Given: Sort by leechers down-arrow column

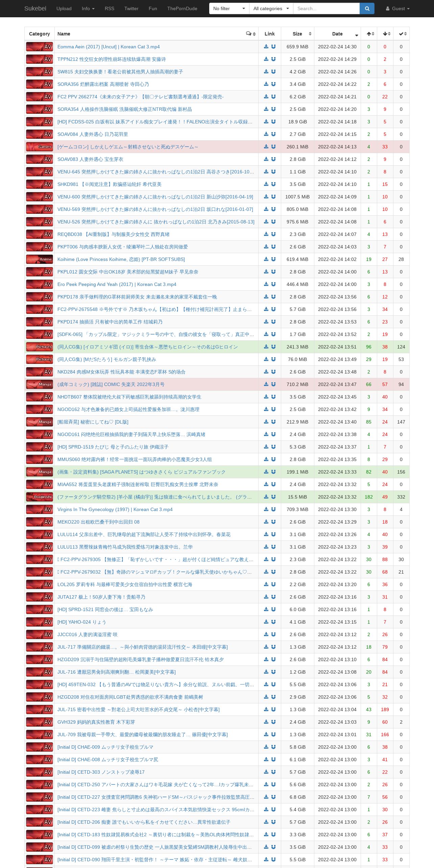Looking at the screenshot, I should [385, 34].
